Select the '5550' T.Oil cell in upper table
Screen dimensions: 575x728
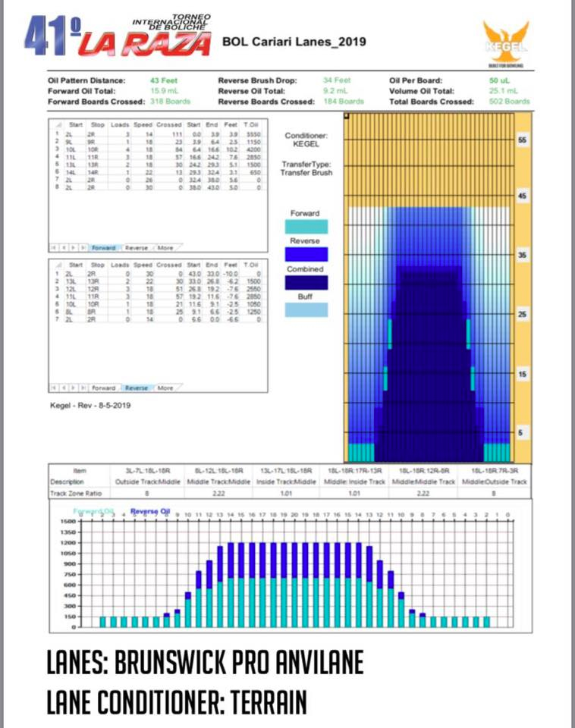tap(253, 134)
